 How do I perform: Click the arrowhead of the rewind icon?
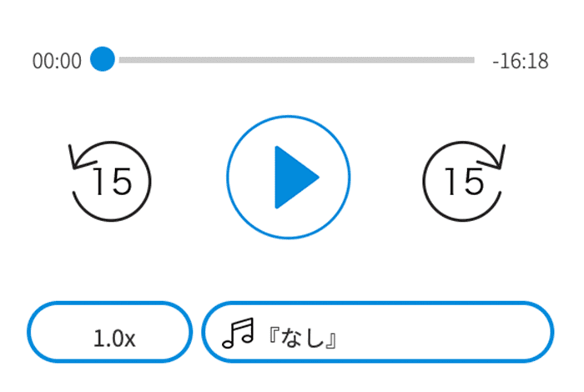(80, 158)
